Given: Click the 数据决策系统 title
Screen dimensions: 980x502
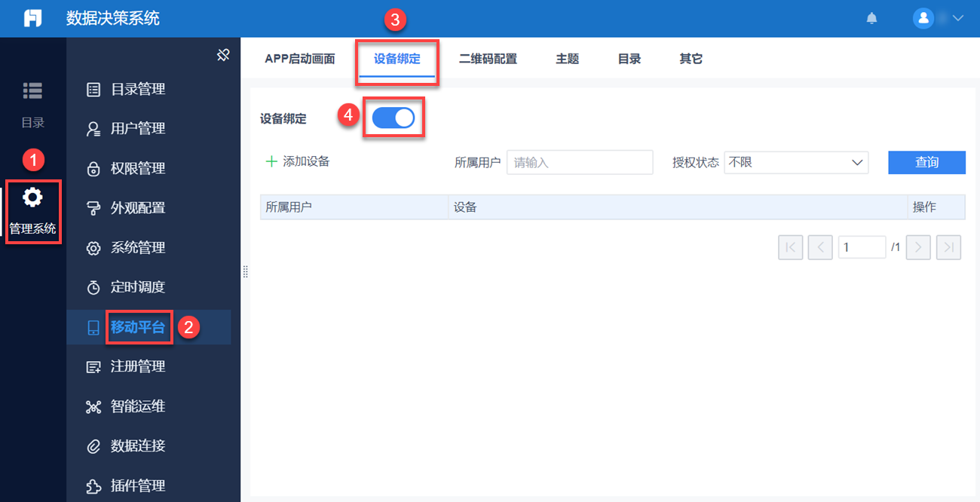Looking at the screenshot, I should [x=113, y=18].
